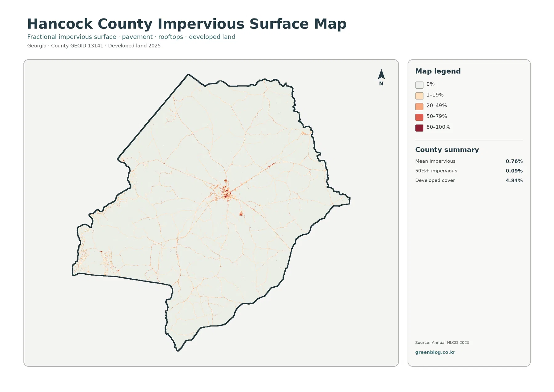Screen dimensions: 554x392
Task: Select the 80–100% legend color swatch
Action: click(419, 128)
